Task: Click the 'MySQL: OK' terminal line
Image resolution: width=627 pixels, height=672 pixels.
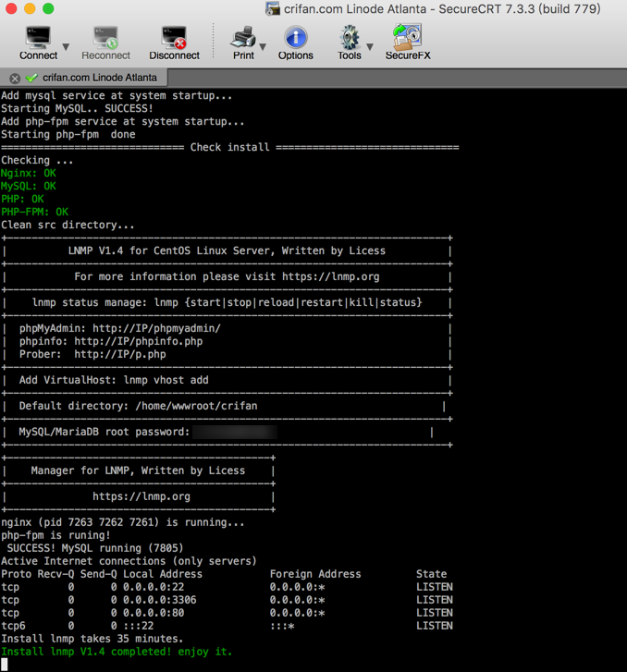Action: tap(29, 186)
